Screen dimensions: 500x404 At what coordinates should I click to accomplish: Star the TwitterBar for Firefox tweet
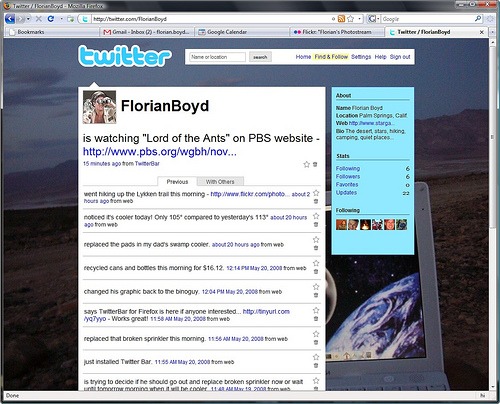point(316,310)
